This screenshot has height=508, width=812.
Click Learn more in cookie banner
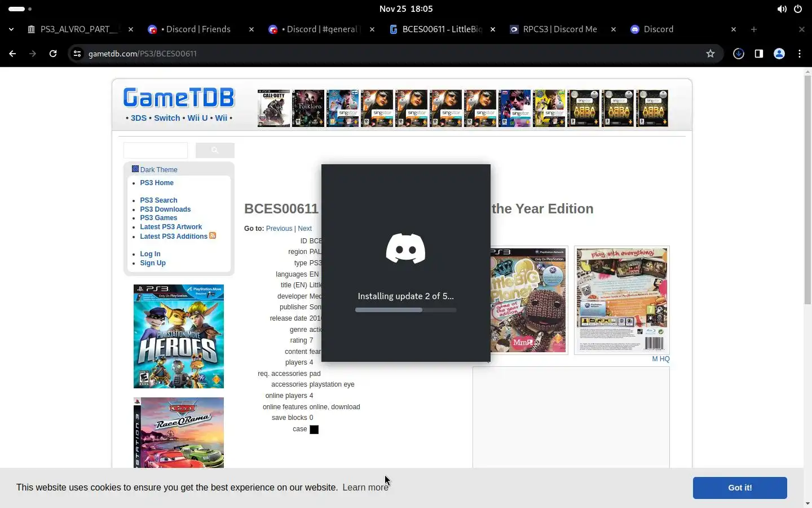tap(365, 488)
